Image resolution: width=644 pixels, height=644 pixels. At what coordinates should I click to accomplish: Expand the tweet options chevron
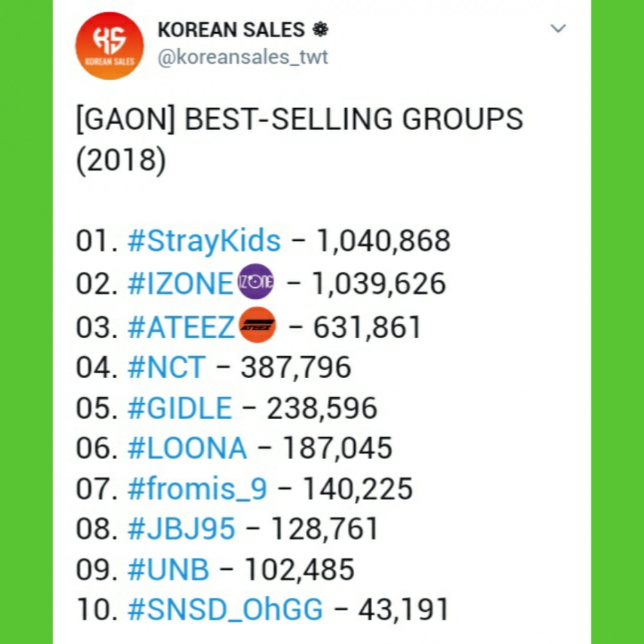pyautogui.click(x=558, y=29)
